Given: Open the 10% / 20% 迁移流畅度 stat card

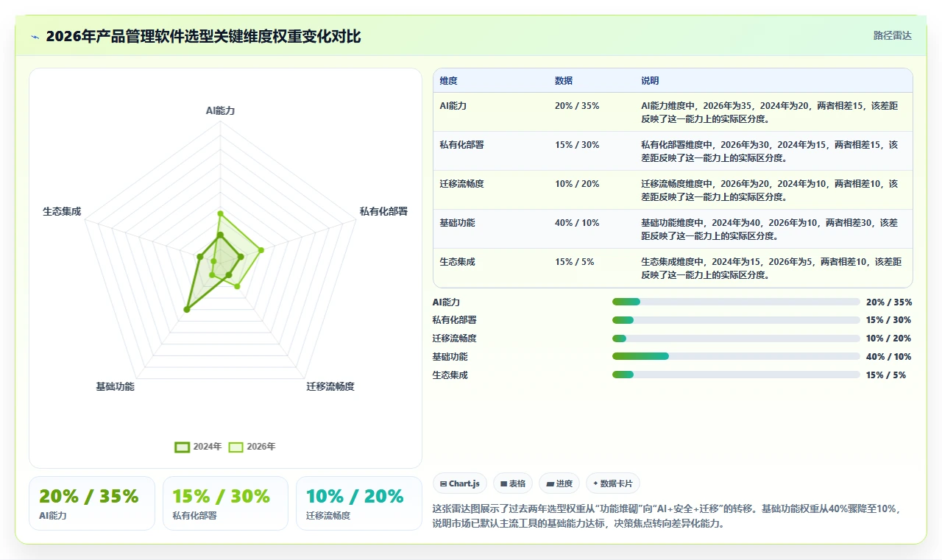Looking at the screenshot, I should click(359, 503).
